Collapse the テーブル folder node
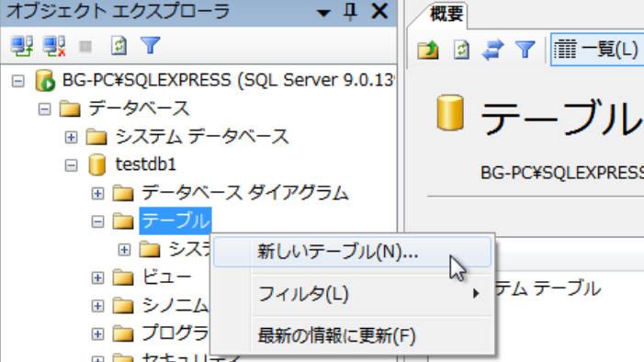 [x=97, y=221]
